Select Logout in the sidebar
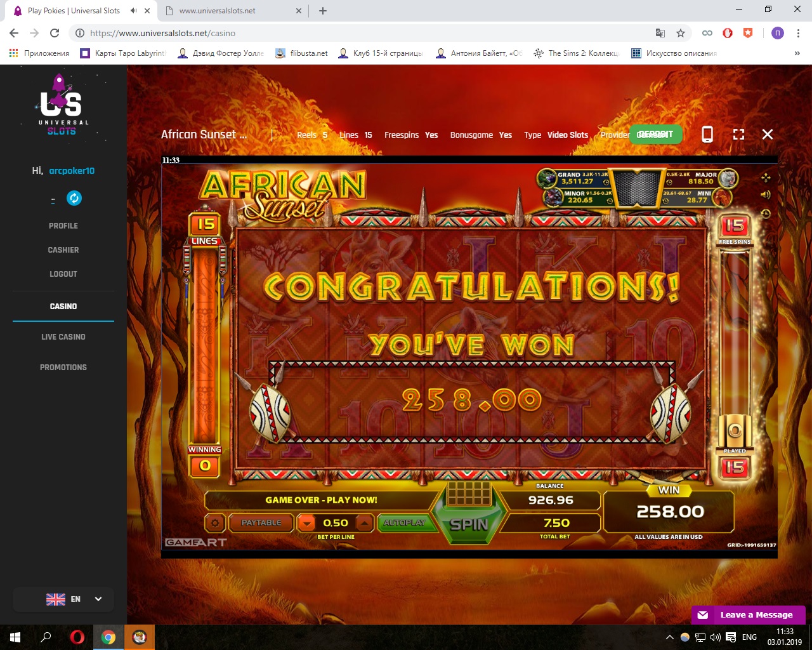Screen dimensions: 812x650 [x=63, y=274]
